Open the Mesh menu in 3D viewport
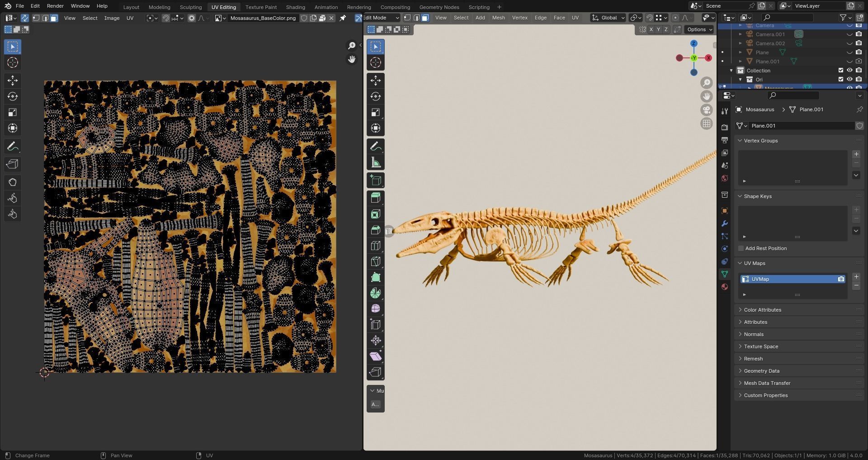This screenshot has width=868, height=460. tap(498, 18)
